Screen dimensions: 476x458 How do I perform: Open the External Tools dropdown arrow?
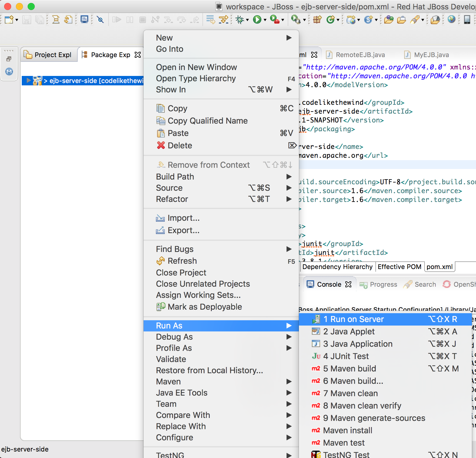[304, 20]
